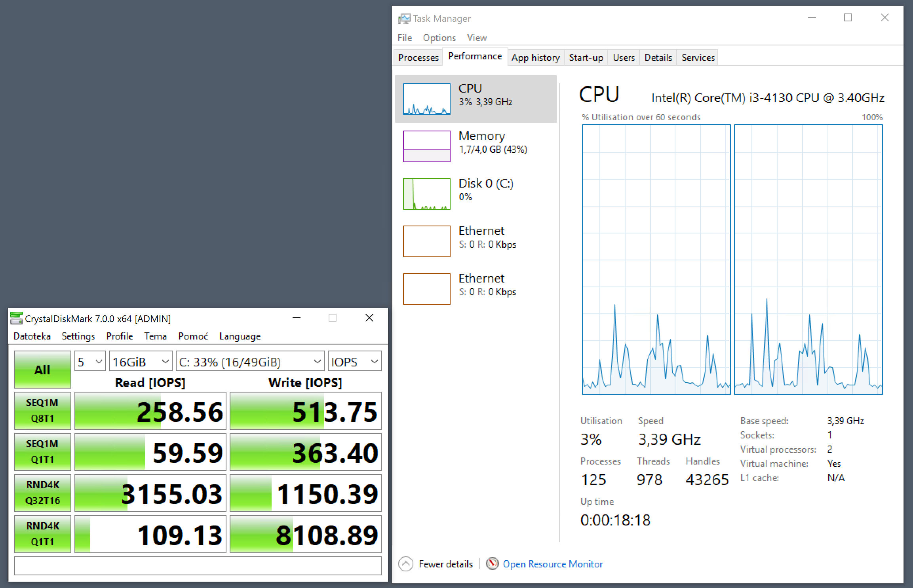Switch to the Details tab
This screenshot has height=588, width=913.
pos(658,57)
